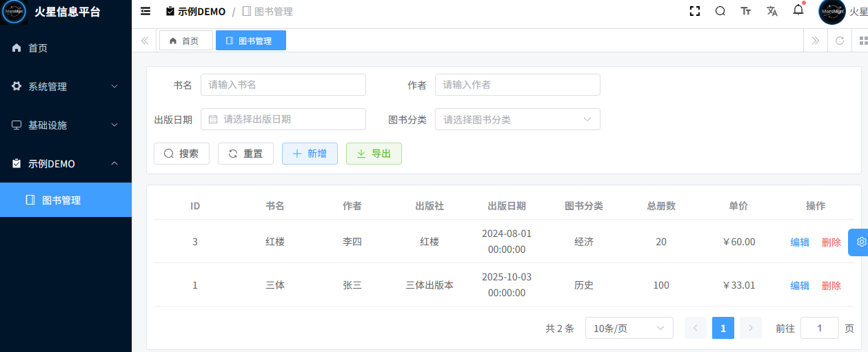Edit the 三体 book row
Screen dimensions: 868x352
(x=799, y=285)
